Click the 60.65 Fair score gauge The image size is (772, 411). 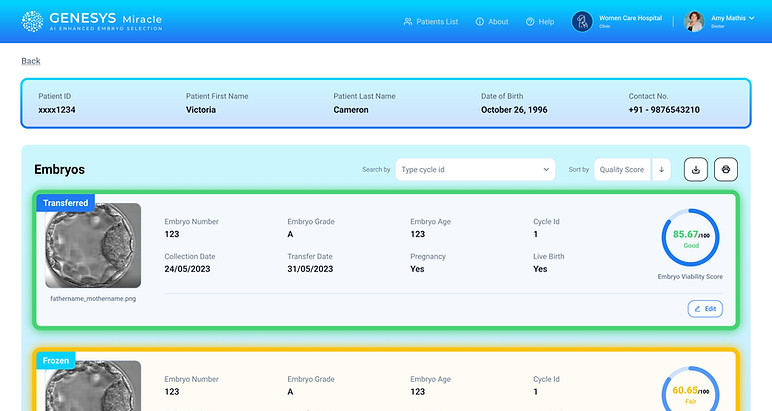pos(690,389)
